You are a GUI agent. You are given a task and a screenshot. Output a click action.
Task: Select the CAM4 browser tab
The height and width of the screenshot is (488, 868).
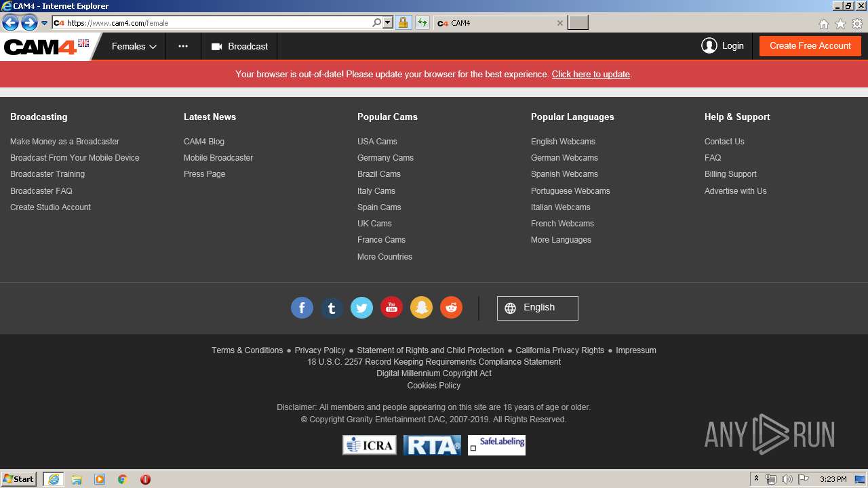(499, 23)
